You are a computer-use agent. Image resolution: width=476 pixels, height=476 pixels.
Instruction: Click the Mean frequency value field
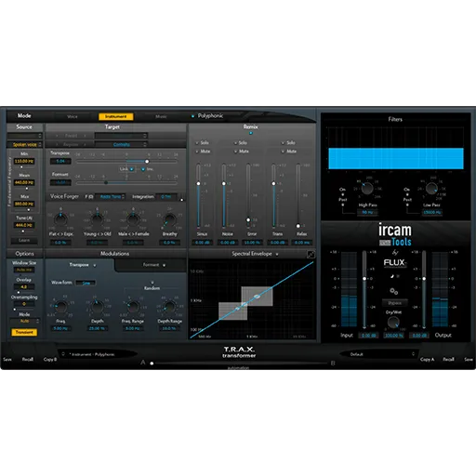click(24, 182)
